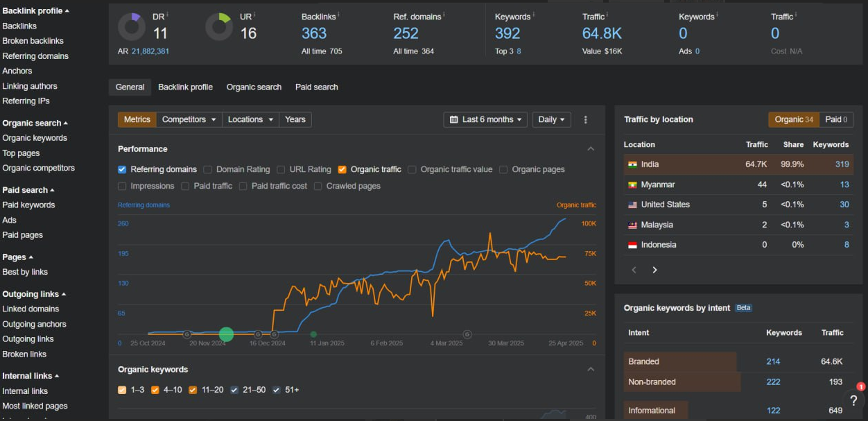Switch to the Organic search tab
Screen dimensions: 868x421
tap(254, 87)
